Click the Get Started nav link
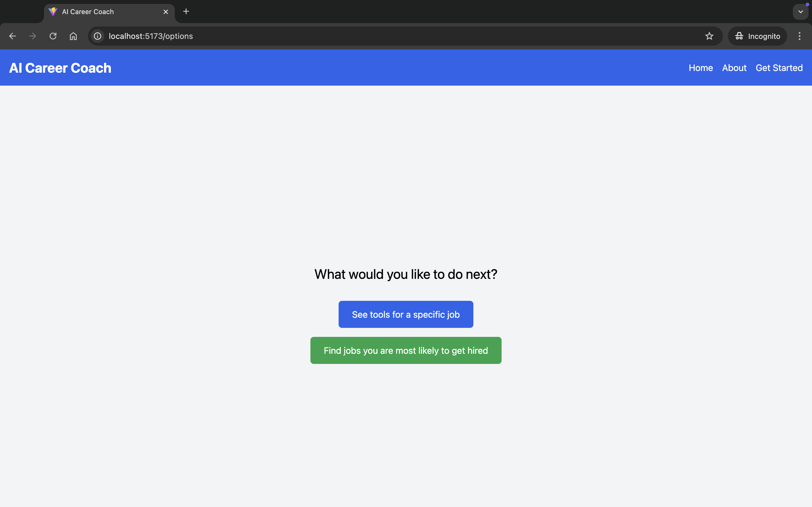812x507 pixels. coord(779,68)
